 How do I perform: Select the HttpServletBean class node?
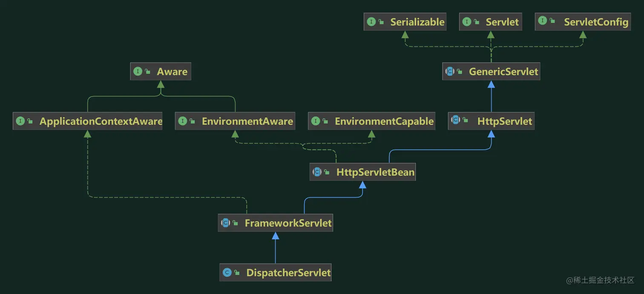[x=362, y=172]
